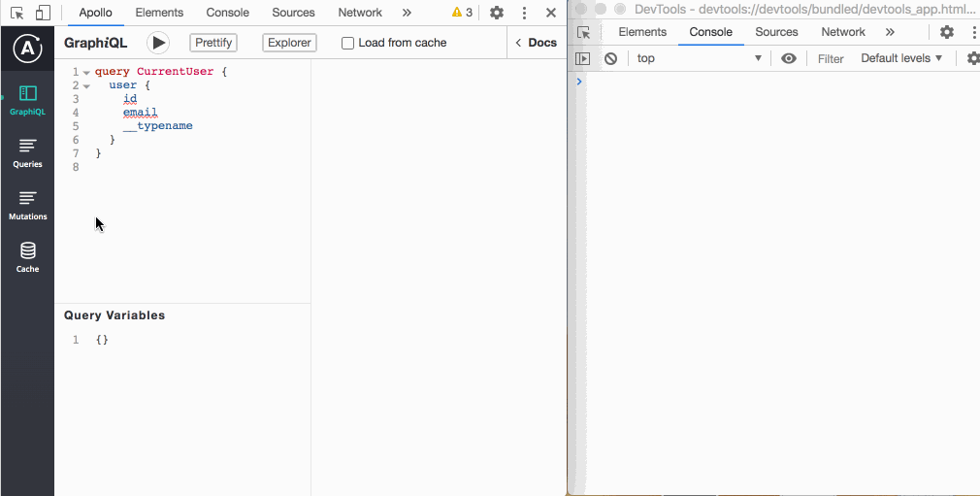Show more tabs in right DevTools window
This screenshot has height=496, width=980.
coord(890,32)
